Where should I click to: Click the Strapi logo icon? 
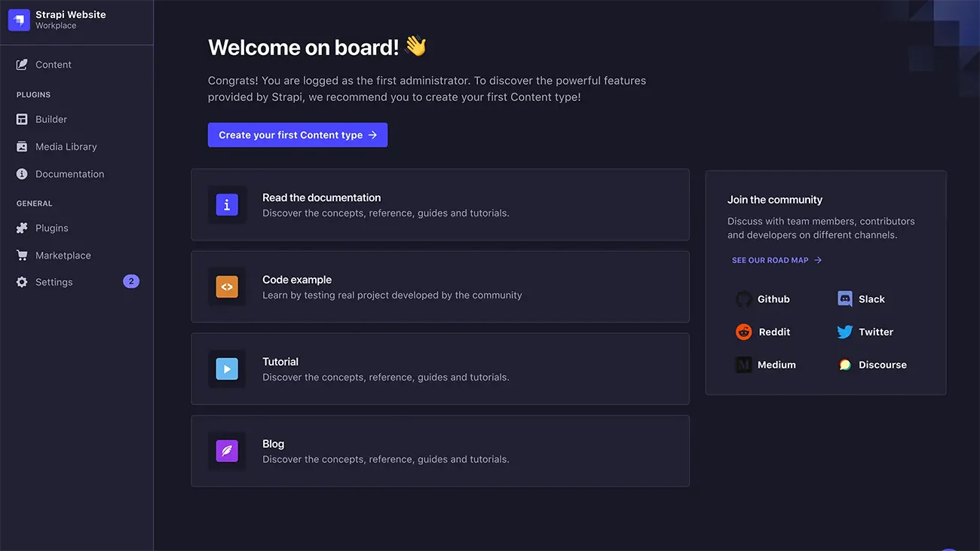coord(19,20)
